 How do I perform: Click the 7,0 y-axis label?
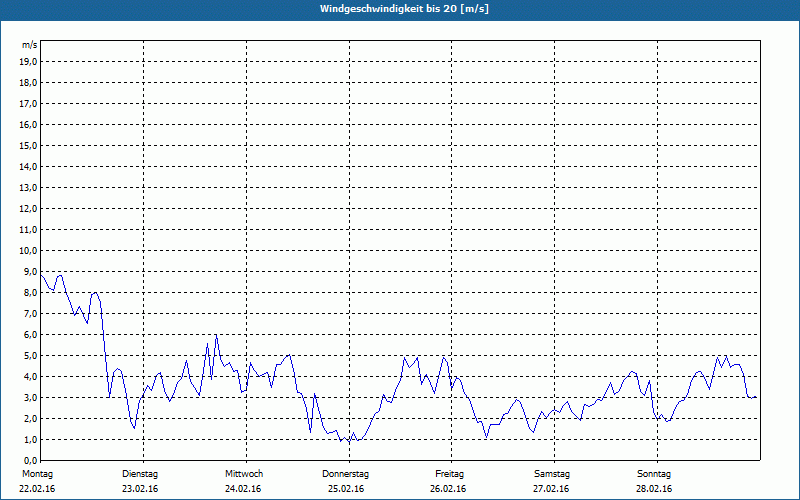(30, 314)
